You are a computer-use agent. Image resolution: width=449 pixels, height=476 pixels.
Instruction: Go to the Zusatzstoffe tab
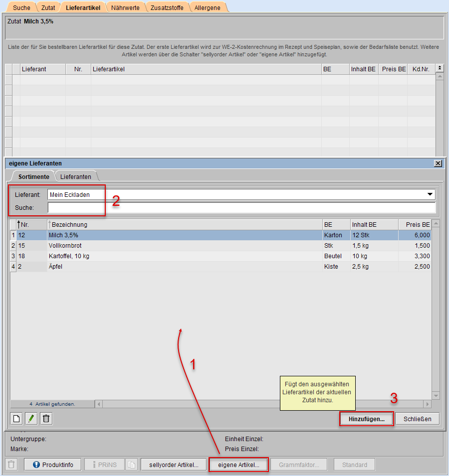[x=167, y=7]
